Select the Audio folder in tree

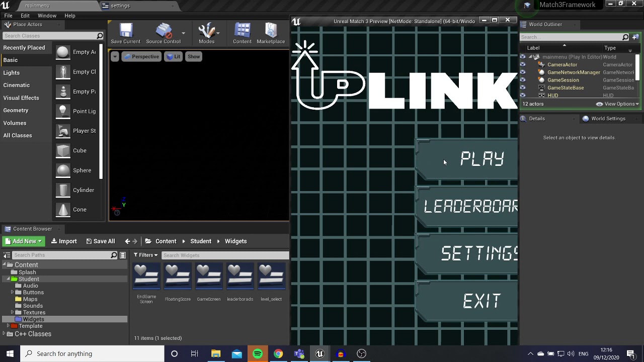click(30, 286)
